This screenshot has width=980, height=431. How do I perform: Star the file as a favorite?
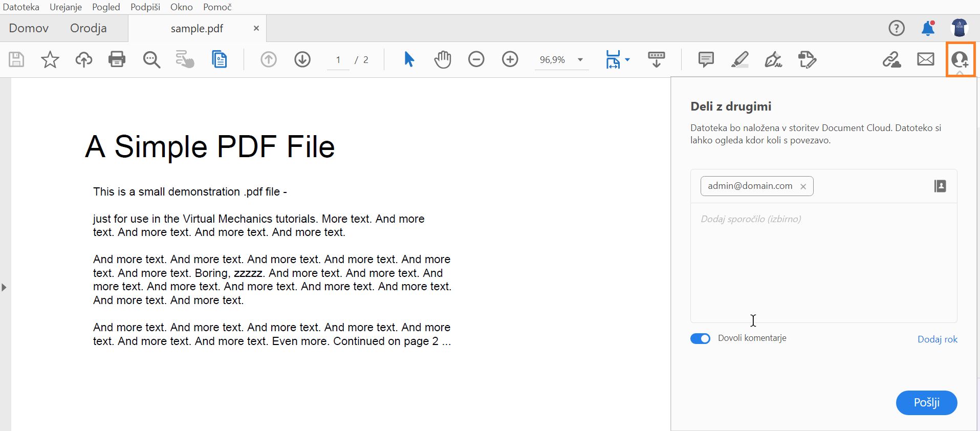click(50, 59)
